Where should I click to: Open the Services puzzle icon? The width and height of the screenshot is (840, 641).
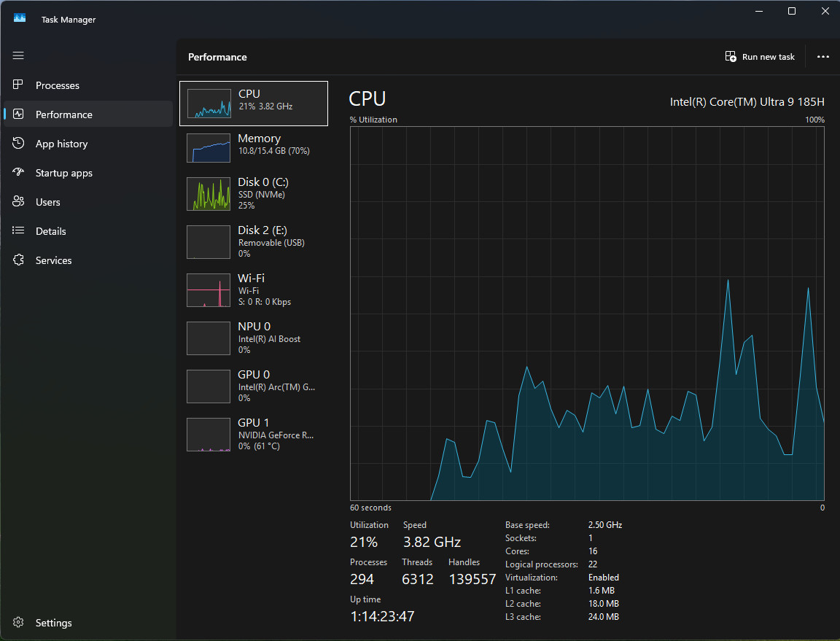(x=18, y=260)
